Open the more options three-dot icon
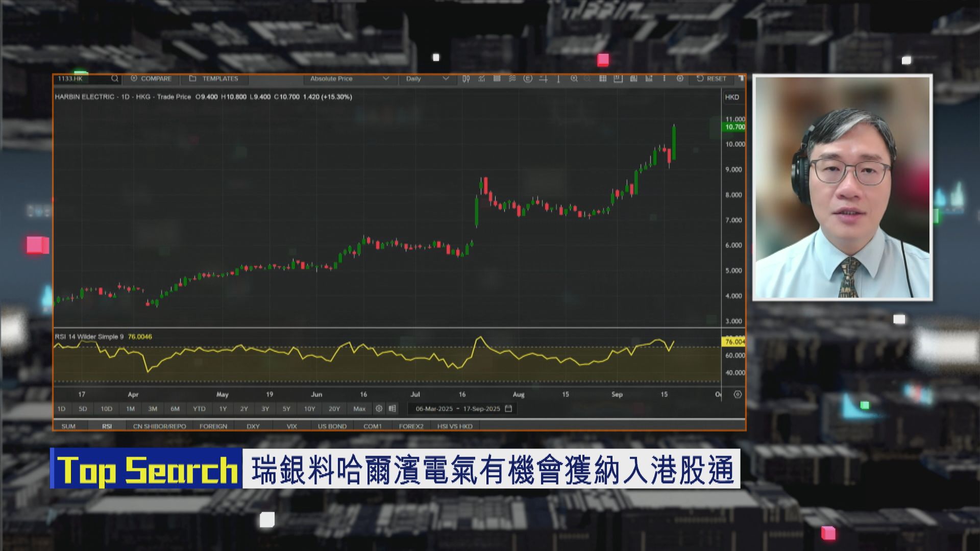 664,79
